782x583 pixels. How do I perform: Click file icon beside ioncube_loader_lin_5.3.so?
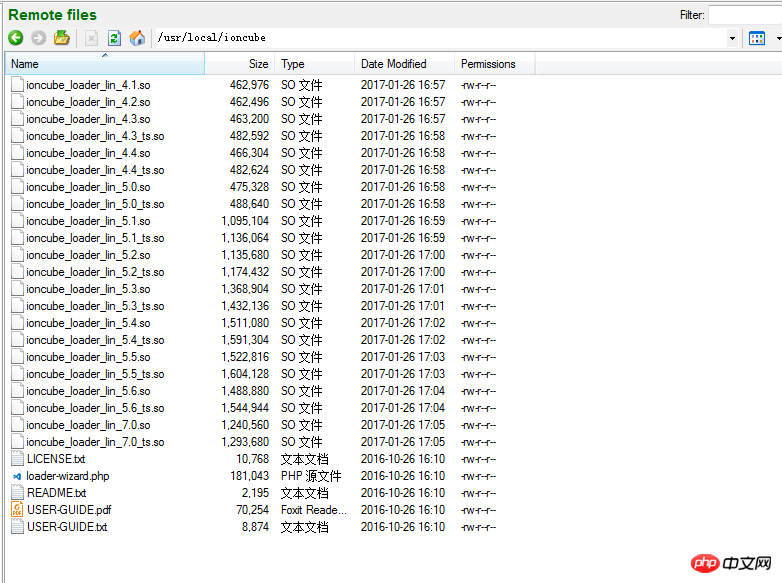[17, 289]
